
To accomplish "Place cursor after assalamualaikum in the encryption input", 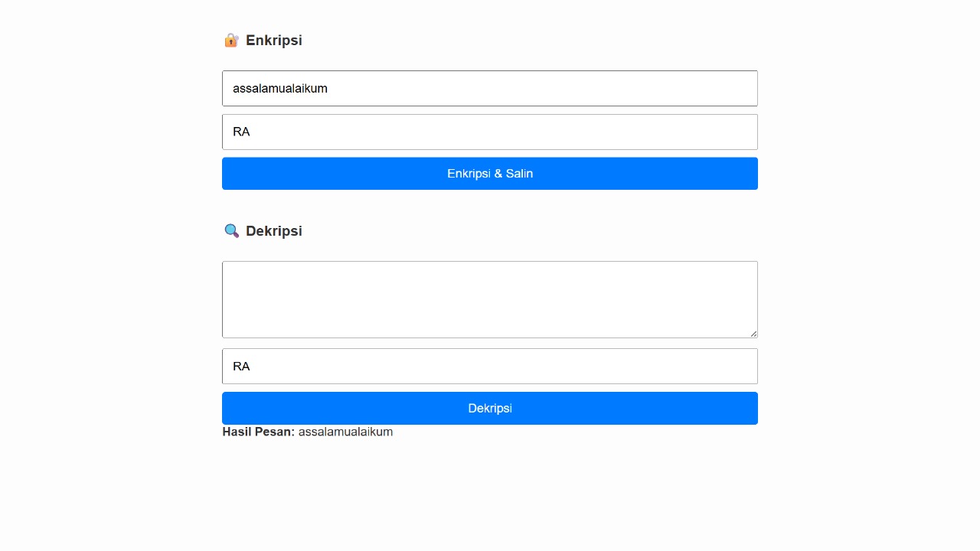I will (x=328, y=89).
